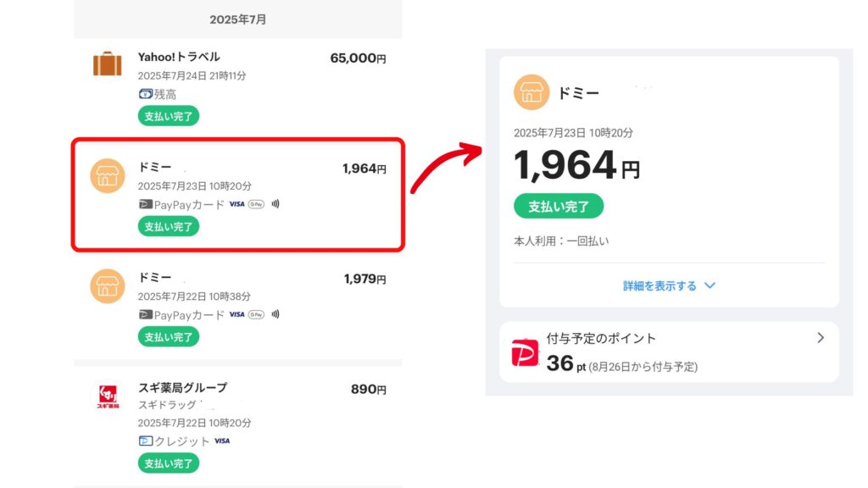Click the large shop icon in the detail panel
868x488 pixels.
[531, 92]
